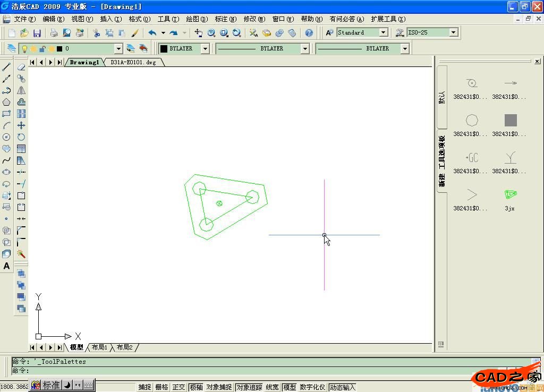This screenshot has height=392, width=544.
Task: Choose the Move tool
Action: coord(21,125)
